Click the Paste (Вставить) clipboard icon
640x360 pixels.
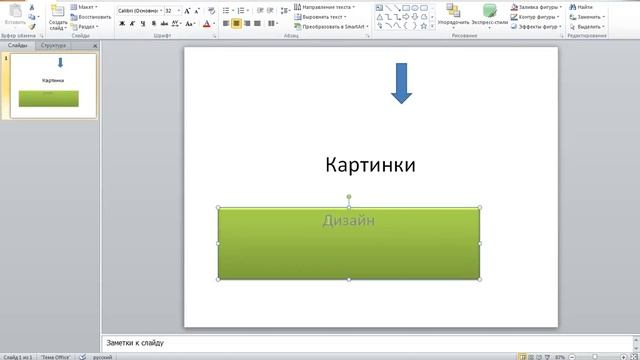15,11
